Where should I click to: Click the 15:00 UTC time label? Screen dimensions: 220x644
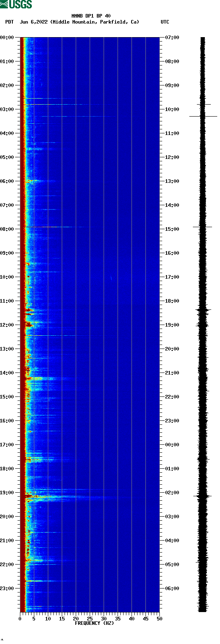pos(172,229)
